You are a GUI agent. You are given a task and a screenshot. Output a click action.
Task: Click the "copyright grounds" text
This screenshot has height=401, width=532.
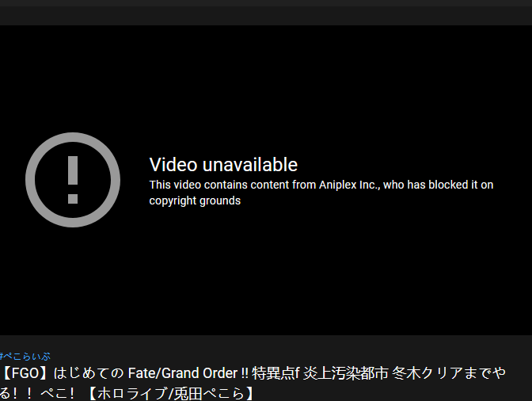[x=195, y=200]
